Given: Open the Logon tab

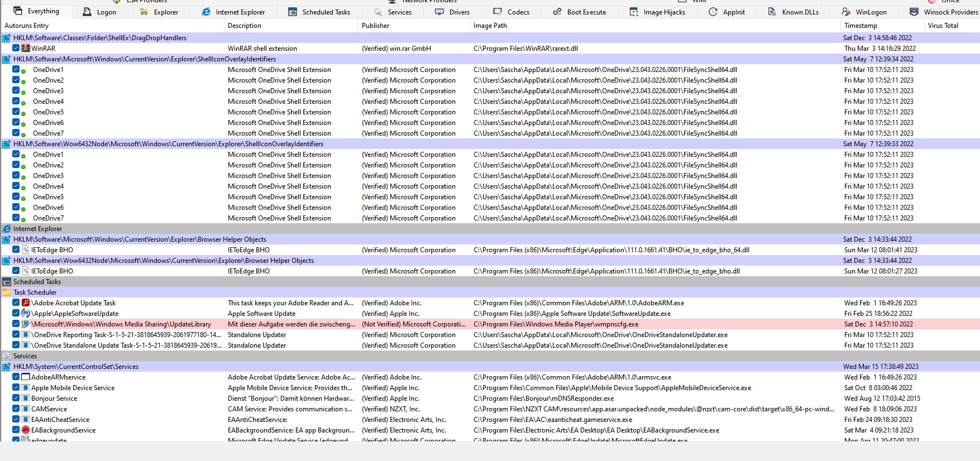Looking at the screenshot, I should pyautogui.click(x=99, y=12).
